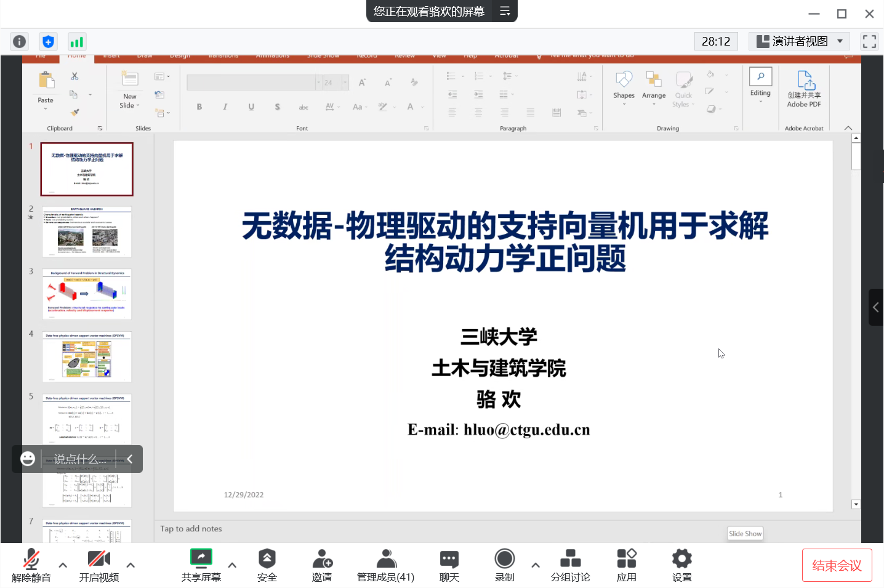Screen dimensions: 884x588
Task: Open Manage Members (41)
Action: [x=386, y=565]
